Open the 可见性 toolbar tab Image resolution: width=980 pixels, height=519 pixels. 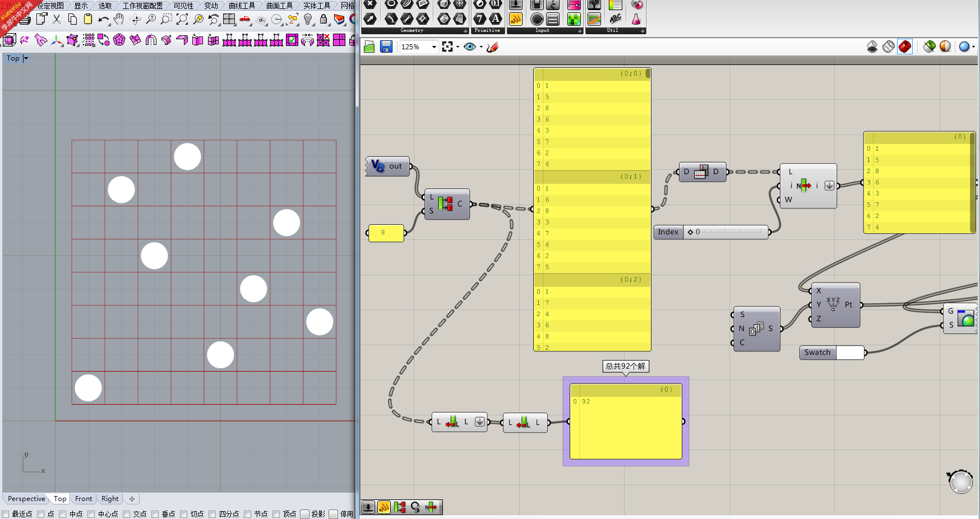click(x=183, y=6)
